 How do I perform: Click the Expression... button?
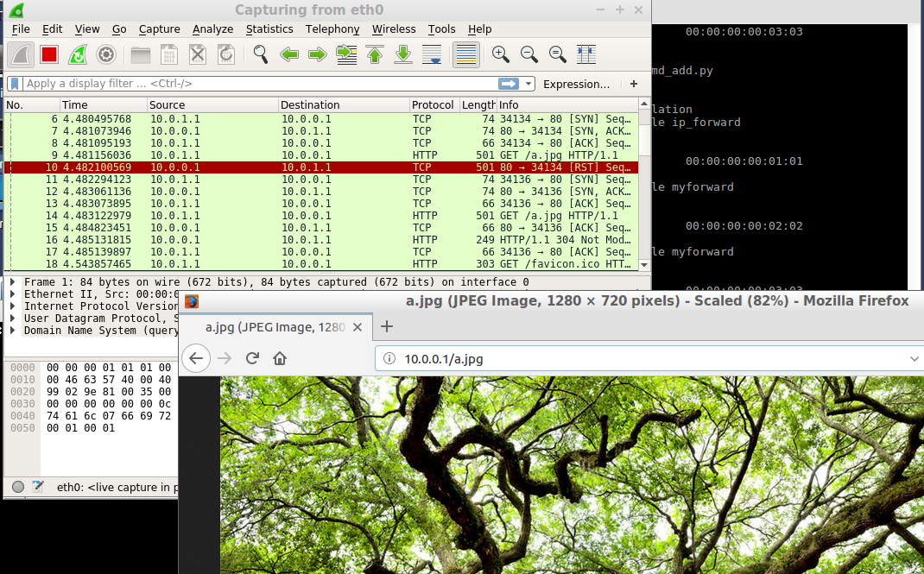pos(576,84)
